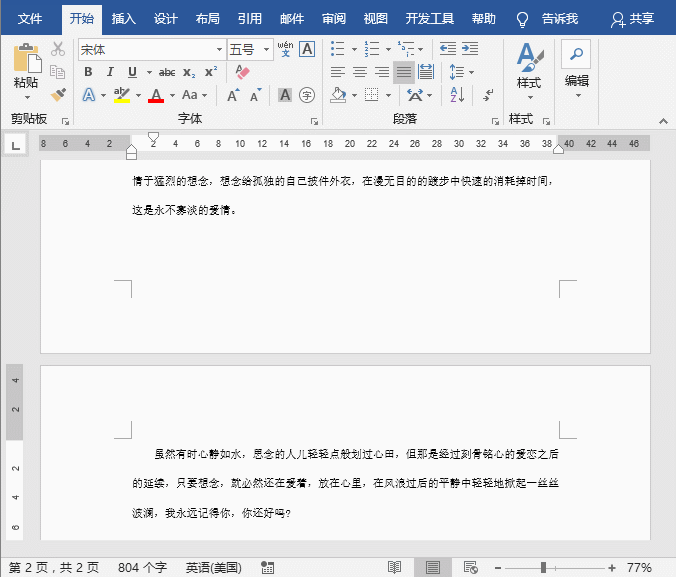Switch to 设计 Design tab
This screenshot has height=577, width=676.
pyautogui.click(x=166, y=19)
